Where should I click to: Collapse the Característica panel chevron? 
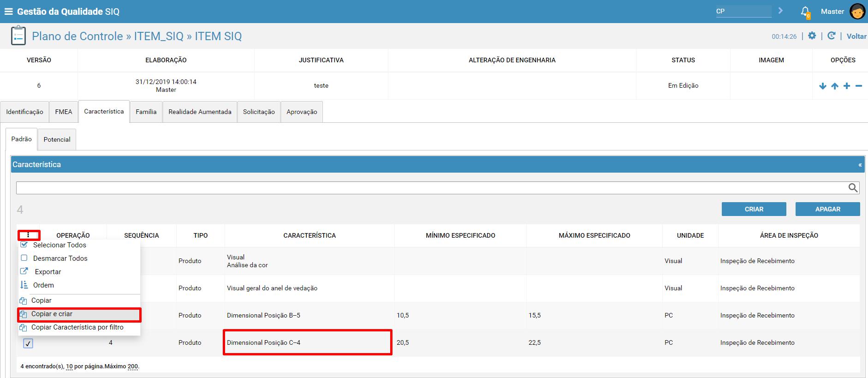pos(860,165)
